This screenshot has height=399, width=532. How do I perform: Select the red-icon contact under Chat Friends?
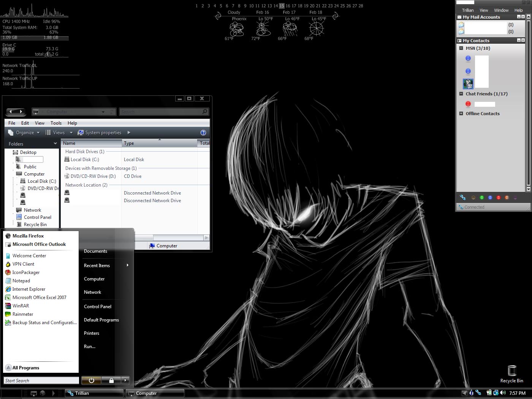tap(468, 104)
